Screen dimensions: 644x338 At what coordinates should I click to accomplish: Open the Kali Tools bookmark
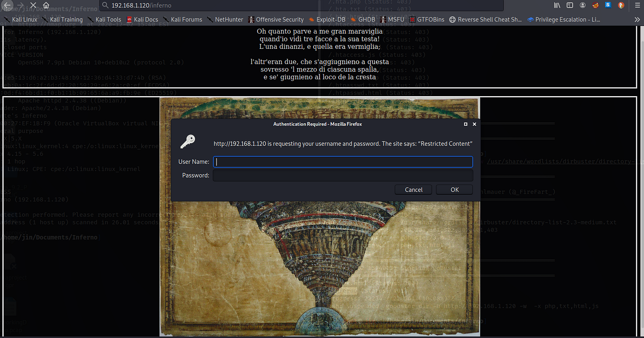click(104, 19)
